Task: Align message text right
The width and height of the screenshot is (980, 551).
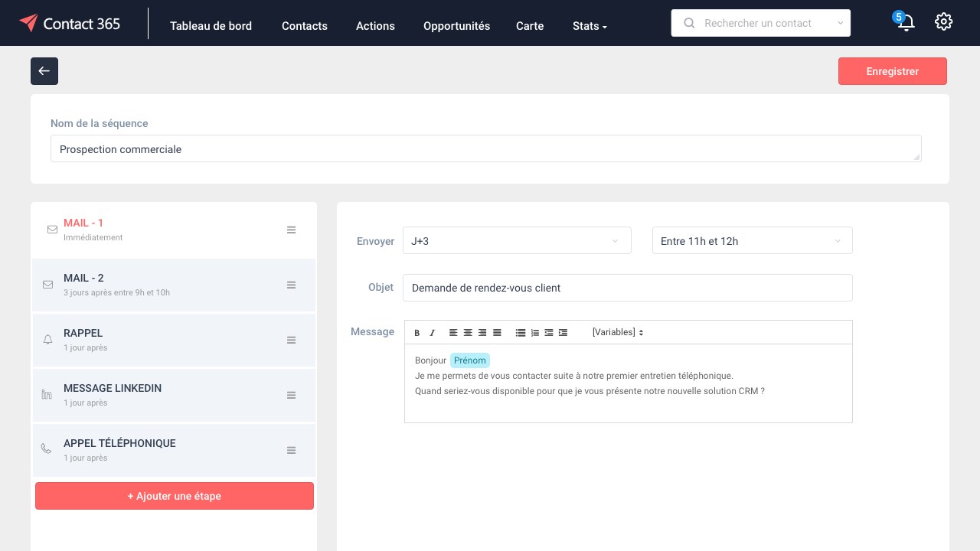Action: pos(482,333)
